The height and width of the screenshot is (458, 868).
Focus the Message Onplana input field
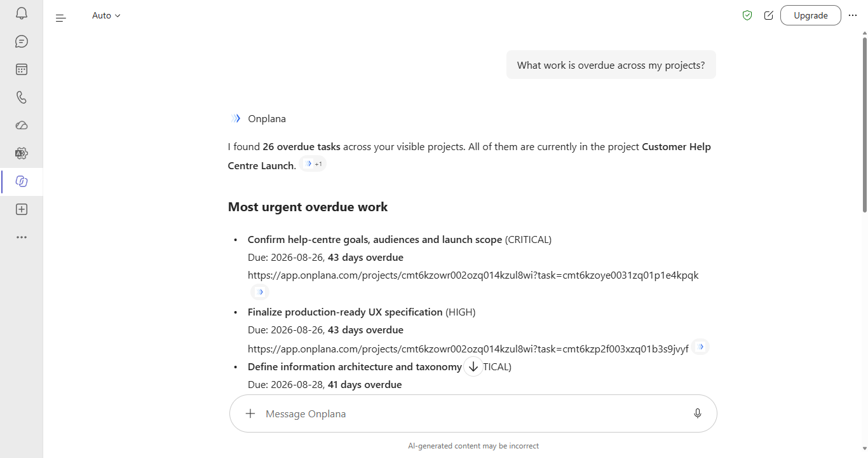pos(473,413)
